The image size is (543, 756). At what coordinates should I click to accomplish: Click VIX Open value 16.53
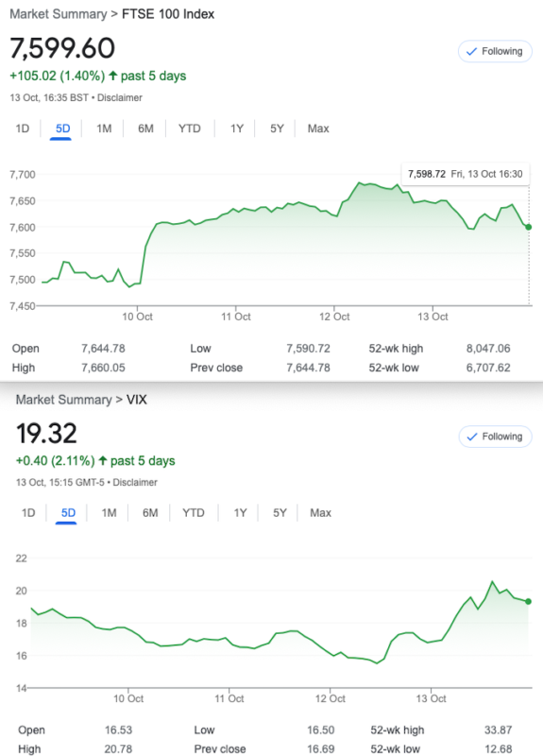(119, 730)
